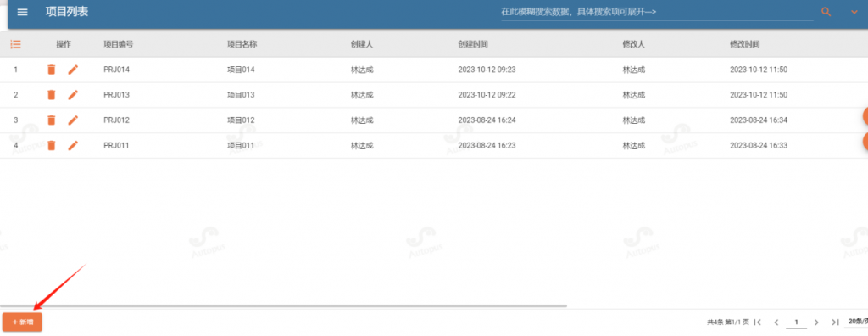Delete project PRJ014 using trash icon
868x336 pixels.
point(52,70)
